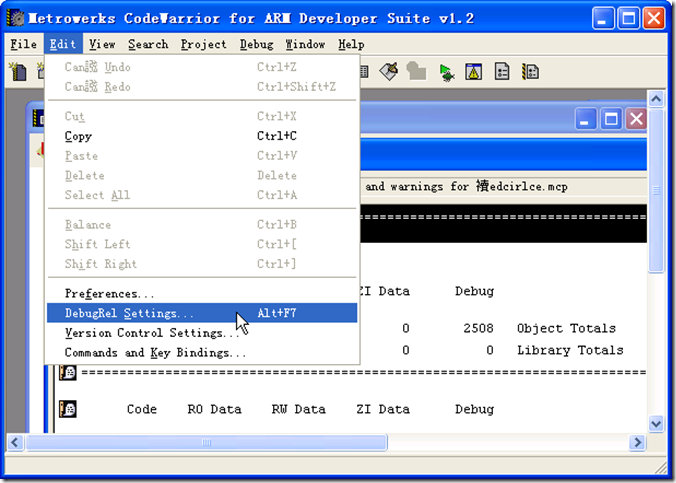Click the Debug green arrow bug icon
The width and height of the screenshot is (676, 483).
(x=446, y=72)
